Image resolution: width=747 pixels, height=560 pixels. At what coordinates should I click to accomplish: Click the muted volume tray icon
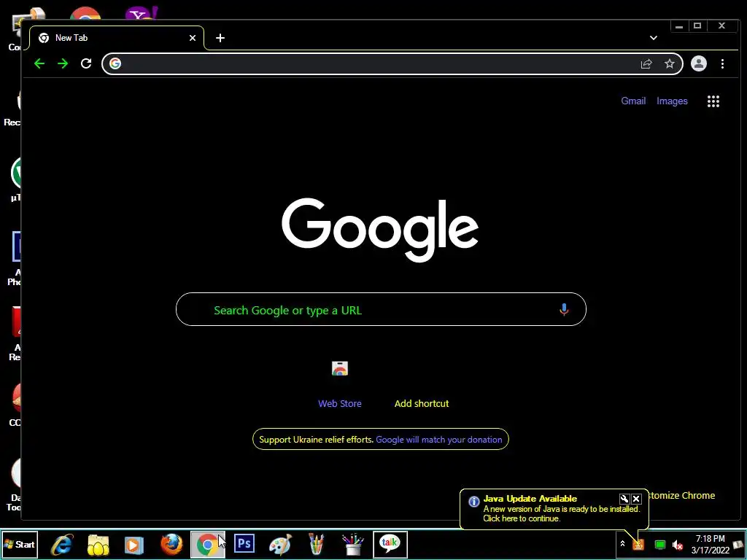pyautogui.click(x=677, y=545)
